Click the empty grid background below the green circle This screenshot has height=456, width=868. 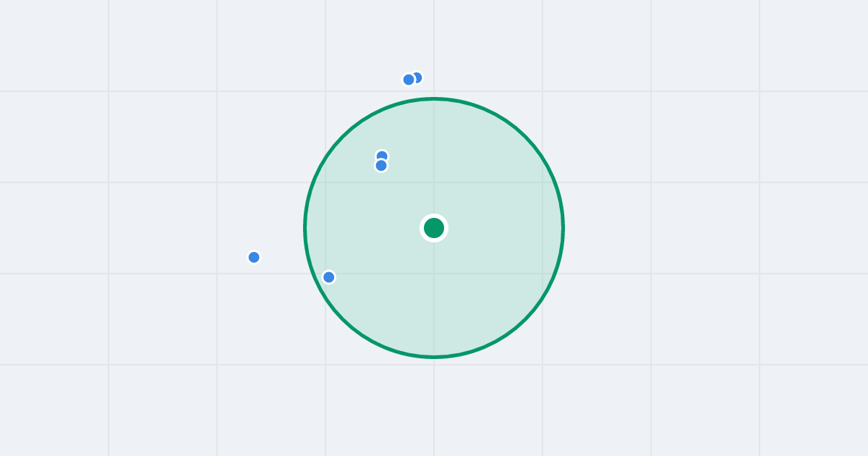click(x=434, y=409)
